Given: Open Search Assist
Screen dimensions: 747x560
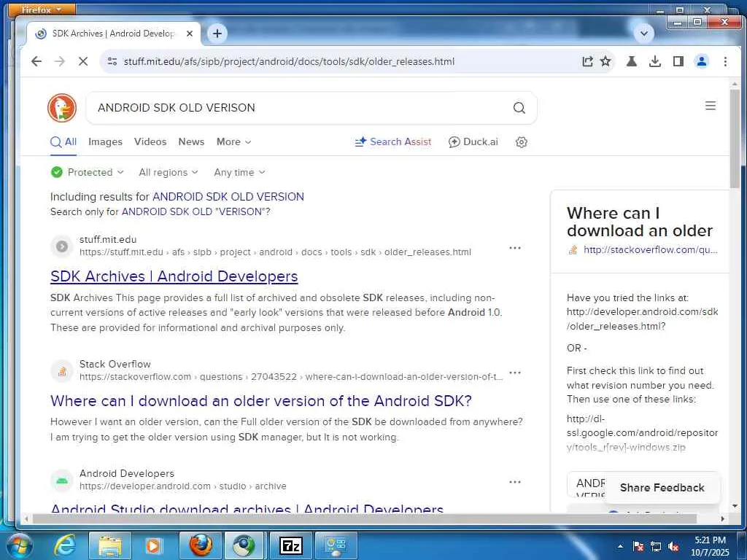Looking at the screenshot, I should [393, 142].
